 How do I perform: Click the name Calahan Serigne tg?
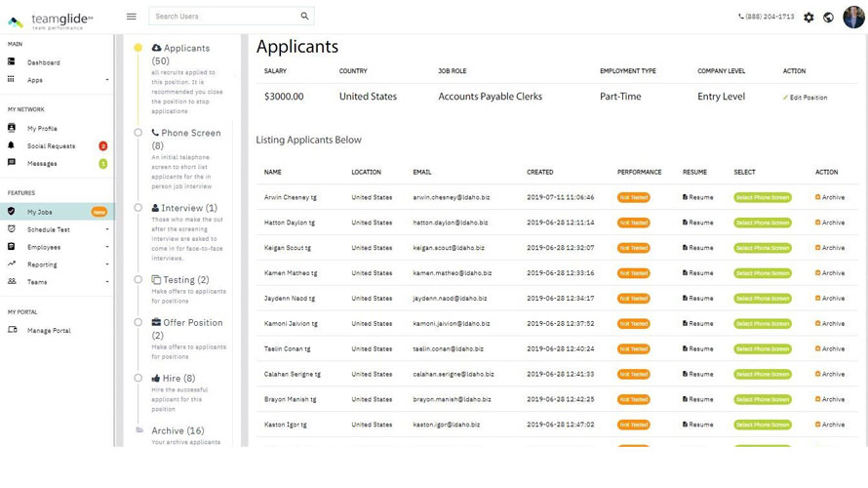[x=293, y=375]
